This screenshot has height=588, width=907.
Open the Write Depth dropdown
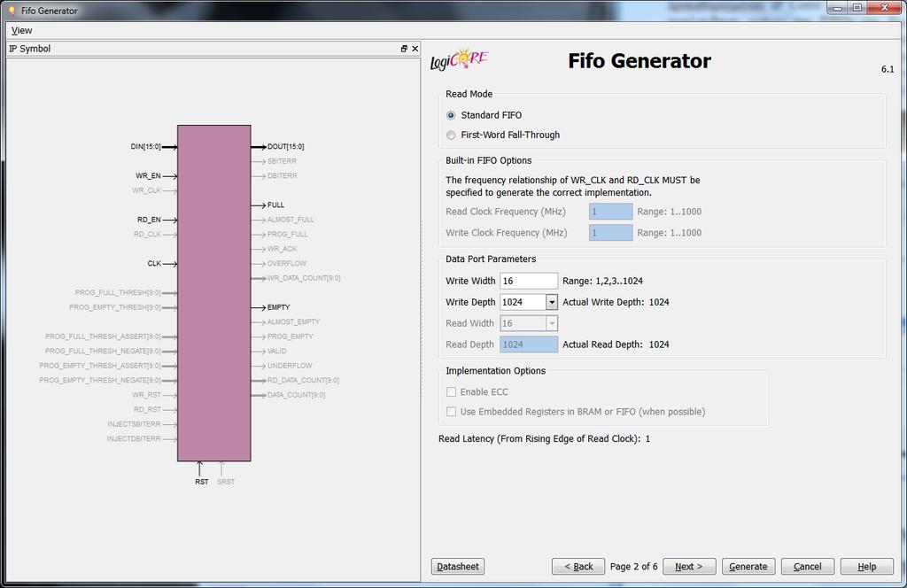551,302
